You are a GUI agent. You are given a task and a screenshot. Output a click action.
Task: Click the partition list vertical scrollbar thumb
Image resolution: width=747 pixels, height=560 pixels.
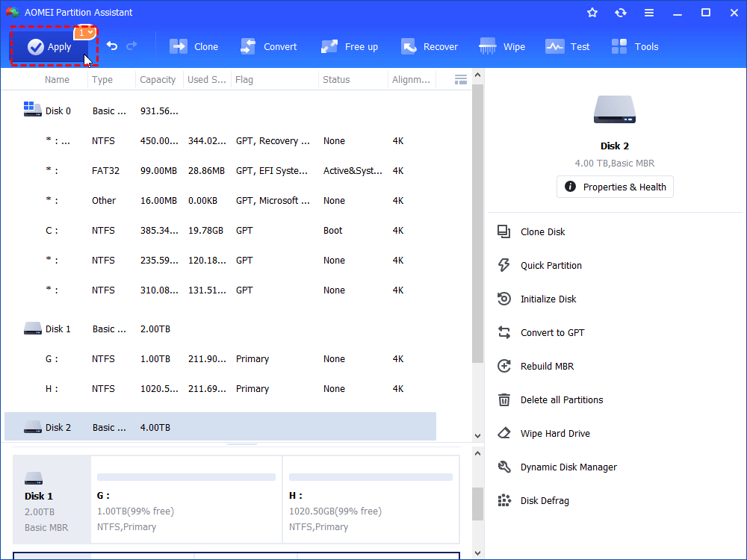tap(478, 224)
